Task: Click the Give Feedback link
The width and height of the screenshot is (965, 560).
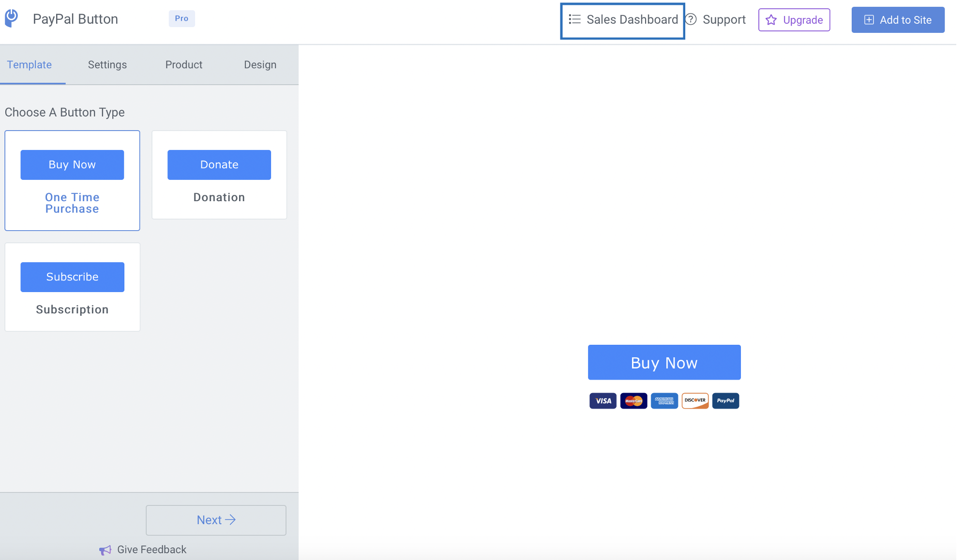Action: pos(143,550)
